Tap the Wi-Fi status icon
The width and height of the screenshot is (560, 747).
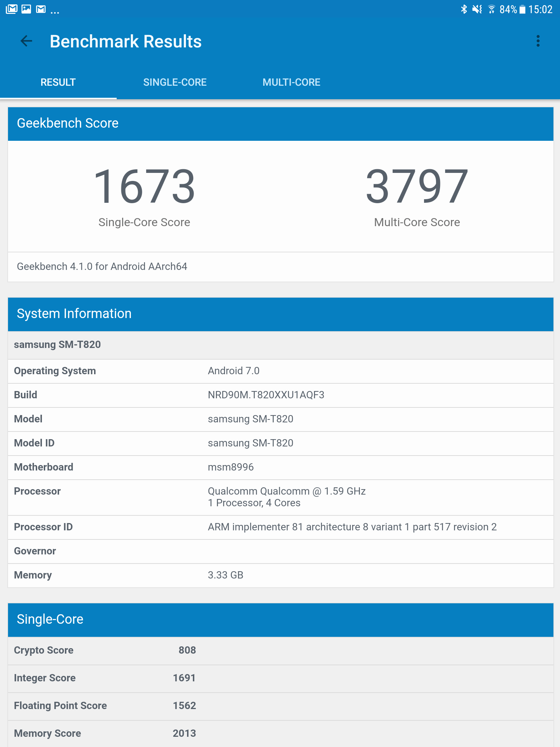[x=492, y=9]
